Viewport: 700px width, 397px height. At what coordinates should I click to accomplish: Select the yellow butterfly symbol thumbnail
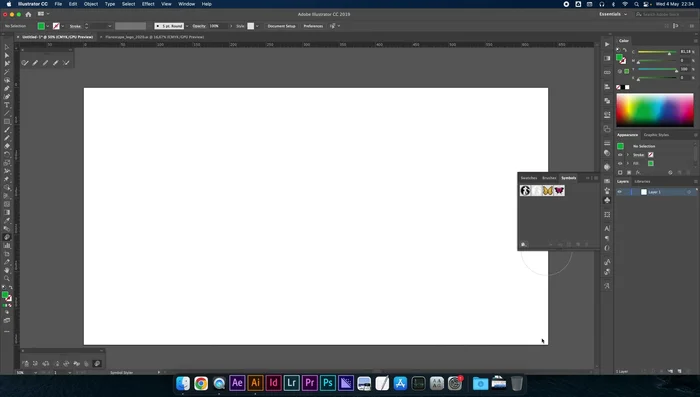click(548, 191)
